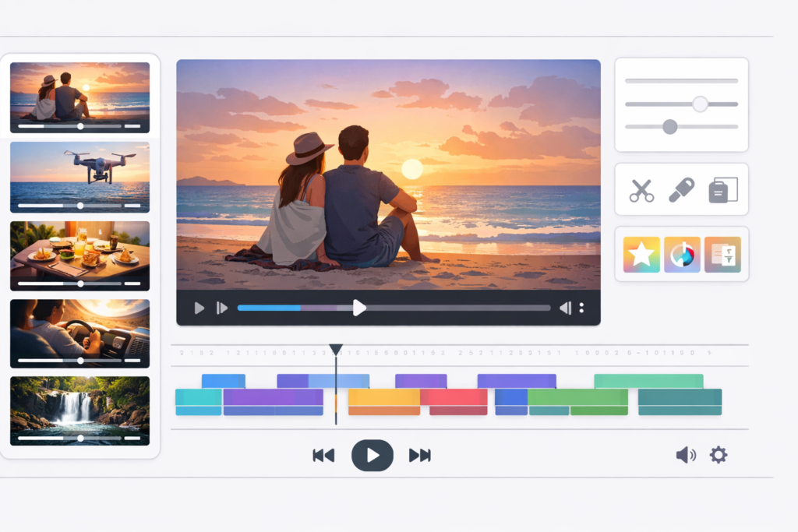Open the color wheel correction tool

(682, 253)
